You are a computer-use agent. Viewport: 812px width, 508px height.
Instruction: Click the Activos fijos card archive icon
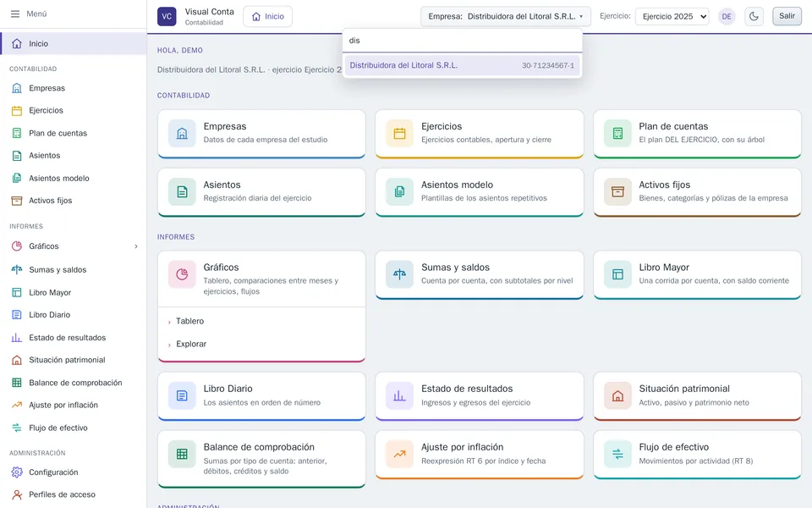click(617, 192)
